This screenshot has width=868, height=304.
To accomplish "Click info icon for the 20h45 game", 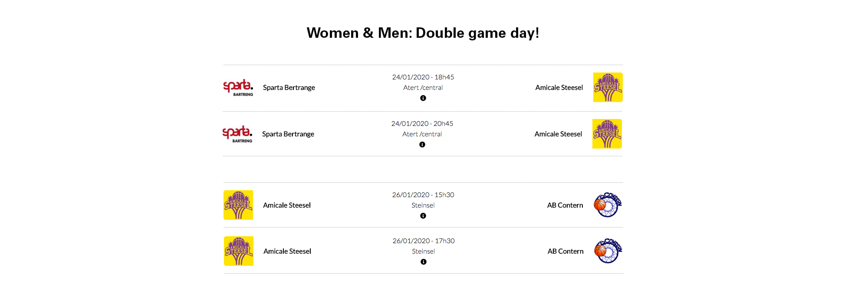I will pyautogui.click(x=422, y=145).
